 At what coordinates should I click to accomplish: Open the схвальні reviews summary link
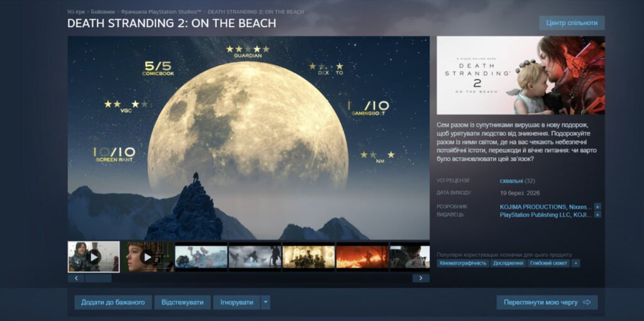pos(511,181)
